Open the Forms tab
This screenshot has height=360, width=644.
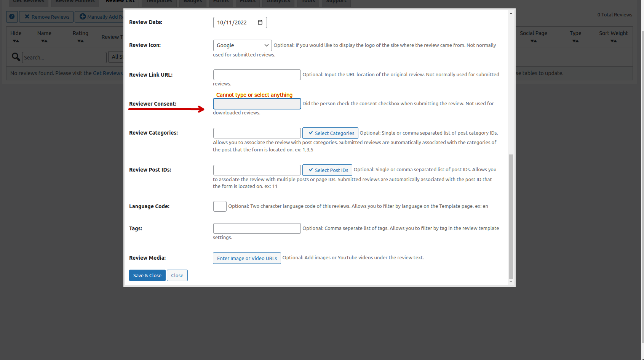[221, 2]
